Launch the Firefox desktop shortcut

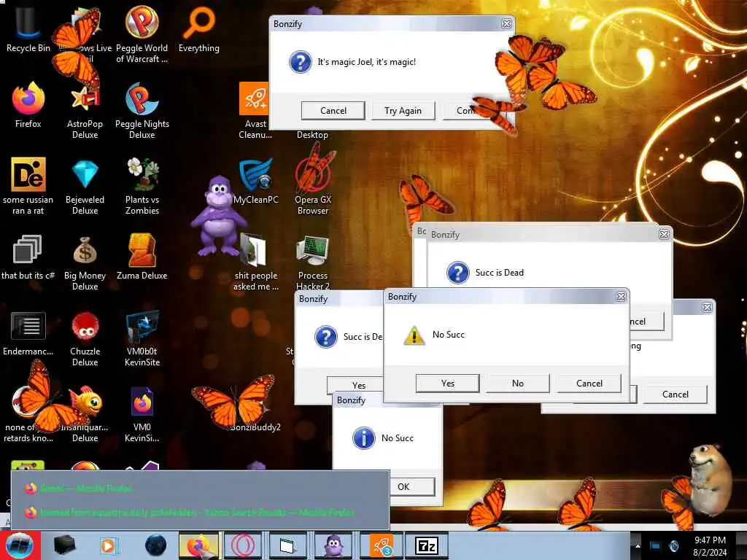coord(28,105)
